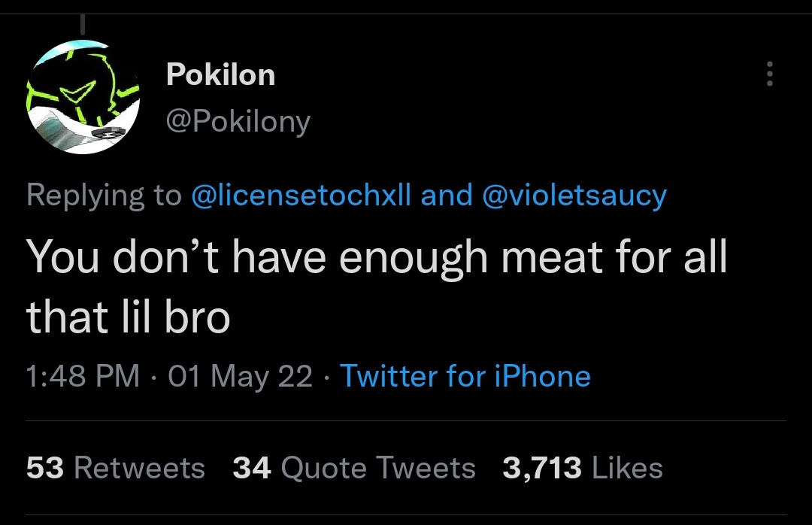View the 34 Quote Tweets list

click(x=354, y=468)
